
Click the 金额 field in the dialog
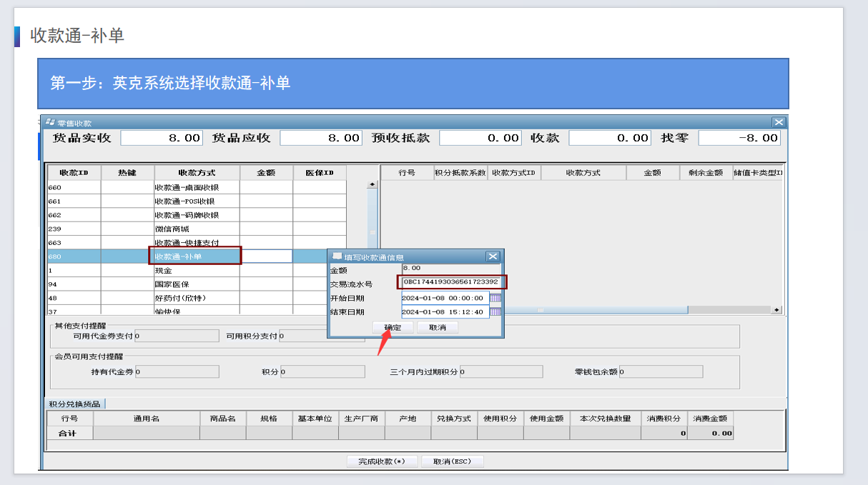pos(452,269)
